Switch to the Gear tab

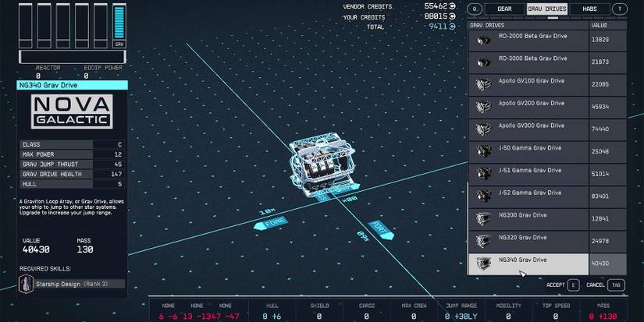504,9
